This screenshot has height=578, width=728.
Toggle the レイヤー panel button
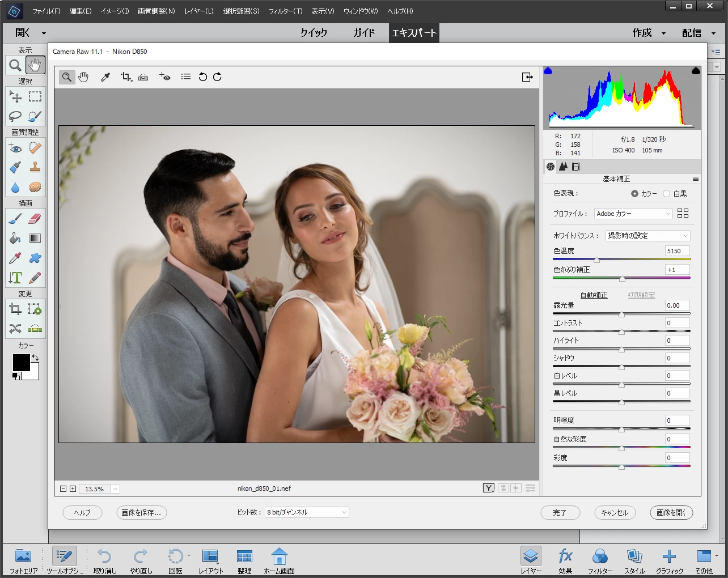click(x=531, y=560)
